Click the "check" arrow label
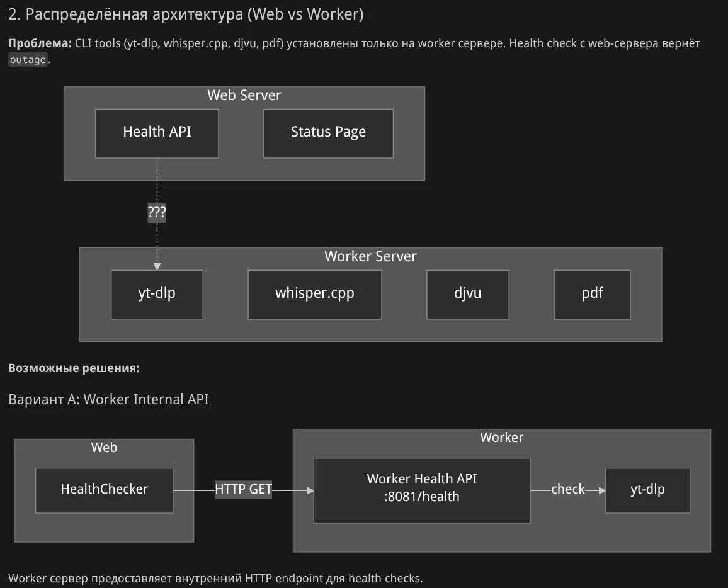This screenshot has height=588, width=728. (x=567, y=490)
